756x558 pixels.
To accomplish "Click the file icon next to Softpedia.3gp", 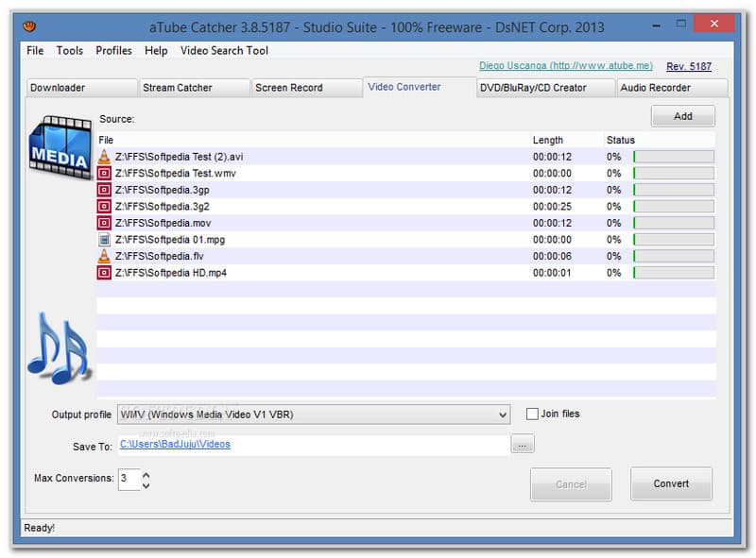I will (x=104, y=190).
